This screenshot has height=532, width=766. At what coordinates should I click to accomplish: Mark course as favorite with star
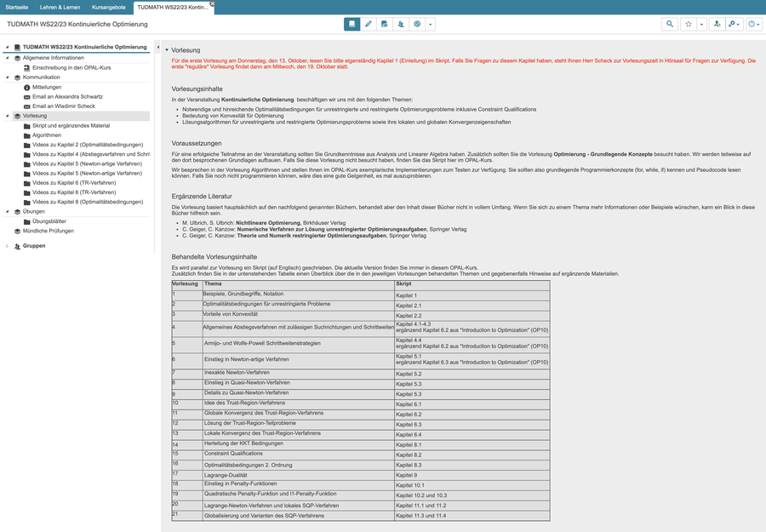(x=689, y=24)
